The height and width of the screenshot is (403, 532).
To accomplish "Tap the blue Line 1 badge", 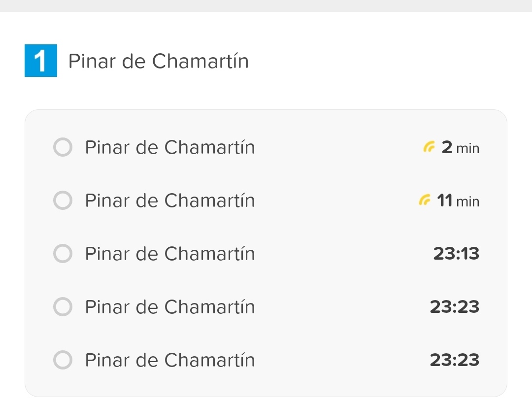I will [41, 61].
